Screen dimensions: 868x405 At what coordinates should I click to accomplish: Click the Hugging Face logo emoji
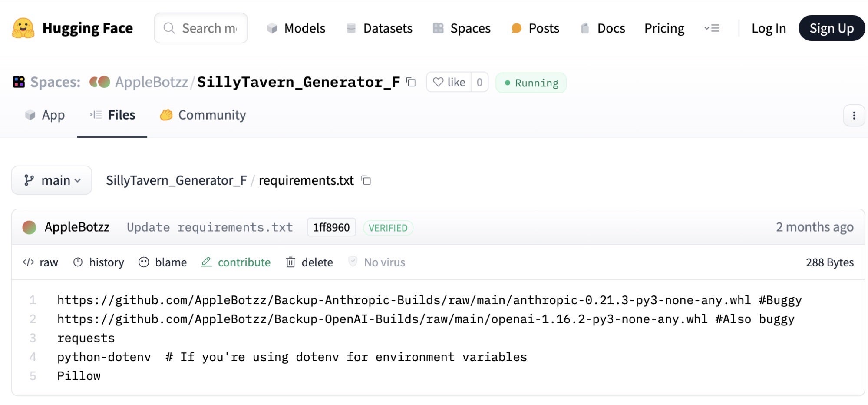point(23,28)
